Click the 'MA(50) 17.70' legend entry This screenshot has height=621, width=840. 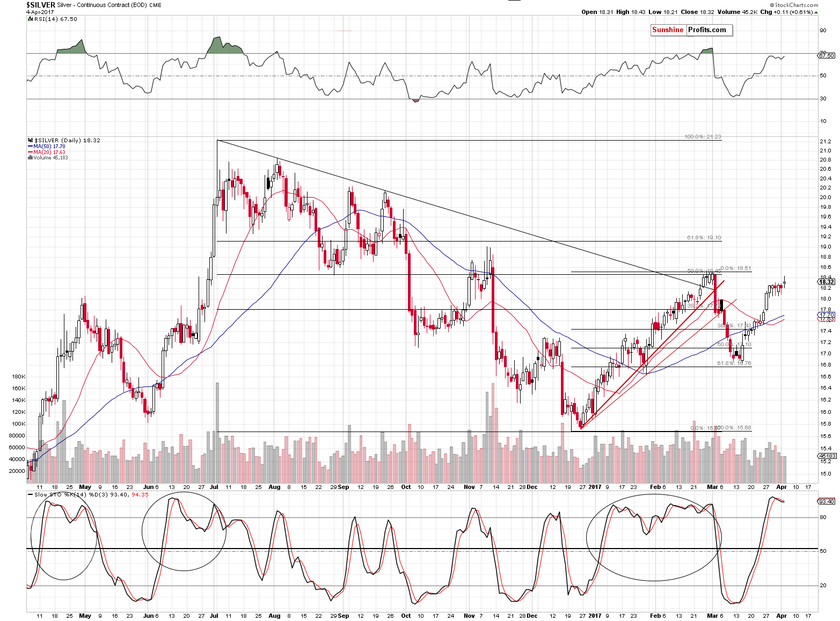coord(49,147)
